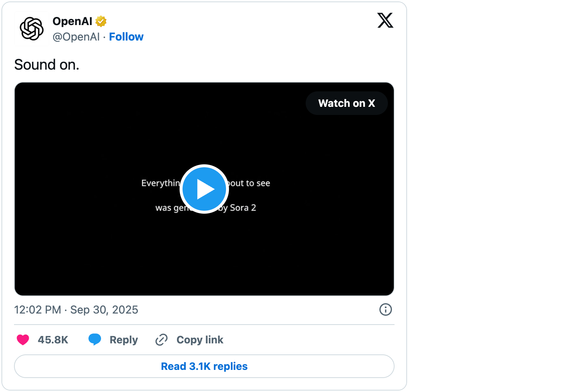Click the OpenAI profile avatar logo
Screen dimensions: 587x392
point(32,29)
